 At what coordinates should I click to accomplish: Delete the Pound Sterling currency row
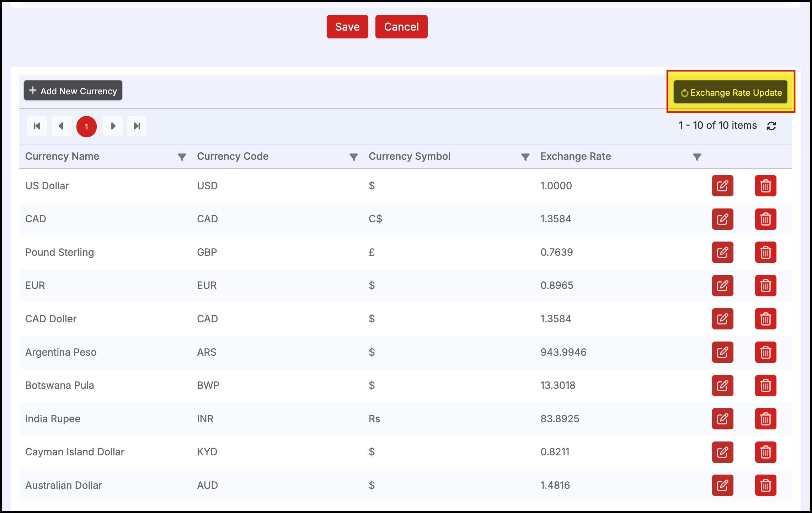tap(765, 252)
